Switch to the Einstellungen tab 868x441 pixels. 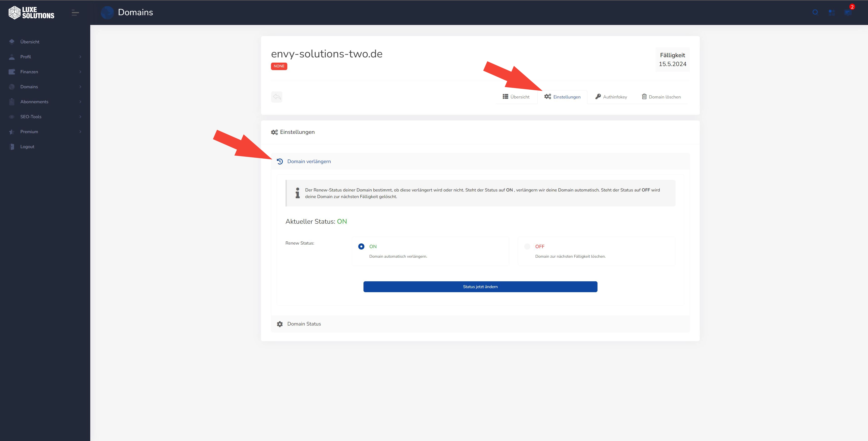coord(563,97)
